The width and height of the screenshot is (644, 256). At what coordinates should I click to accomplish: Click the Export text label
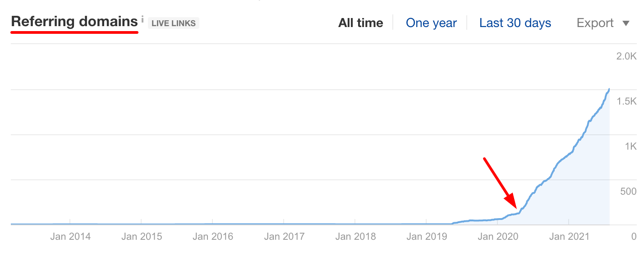(595, 23)
